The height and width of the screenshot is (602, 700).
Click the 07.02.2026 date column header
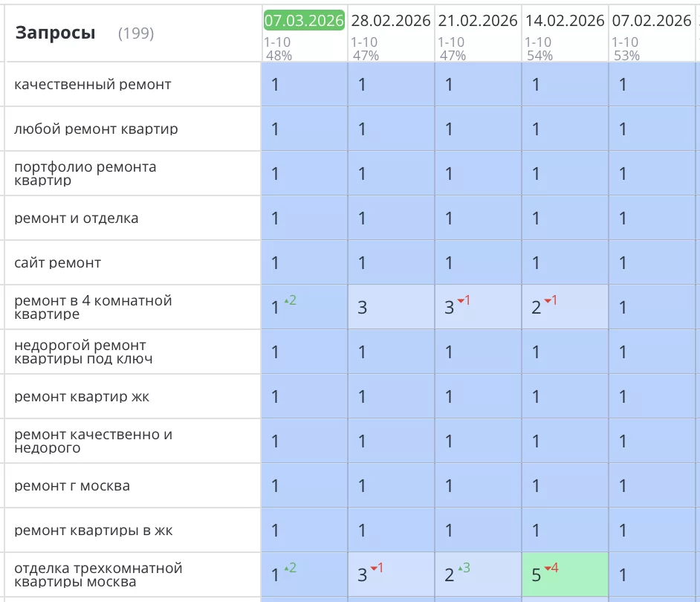click(652, 20)
